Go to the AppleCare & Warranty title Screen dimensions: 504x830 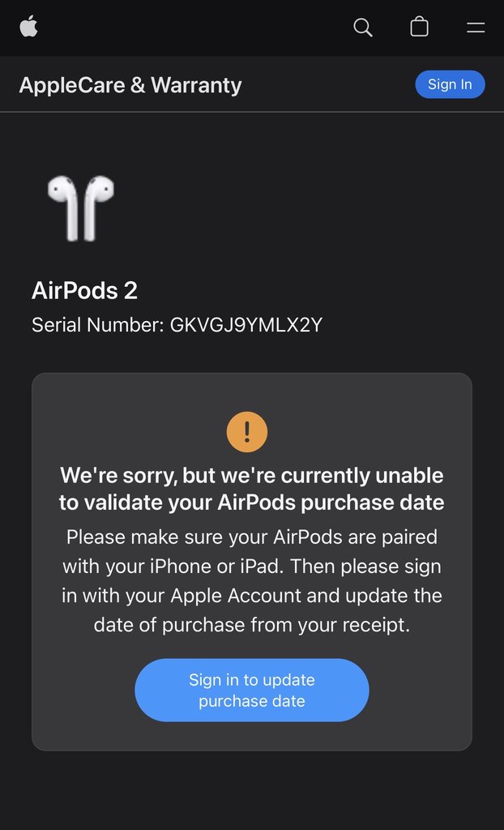coord(130,85)
